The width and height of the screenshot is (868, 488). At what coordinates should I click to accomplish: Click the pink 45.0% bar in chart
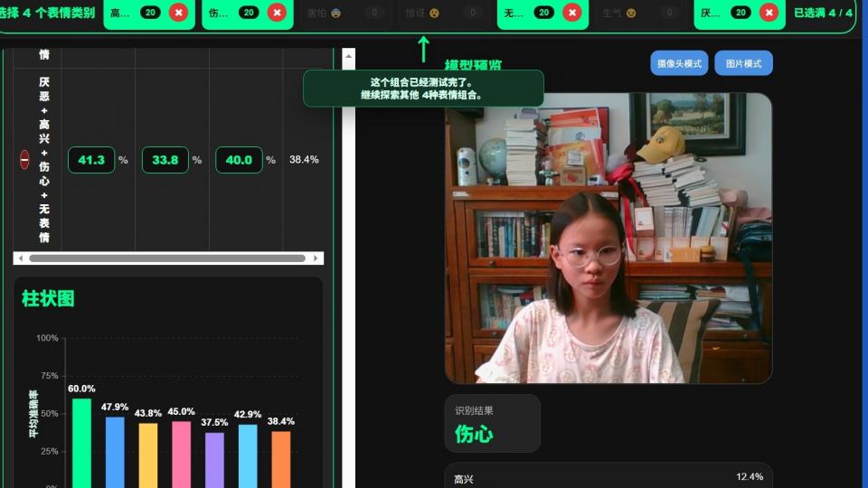(181, 455)
